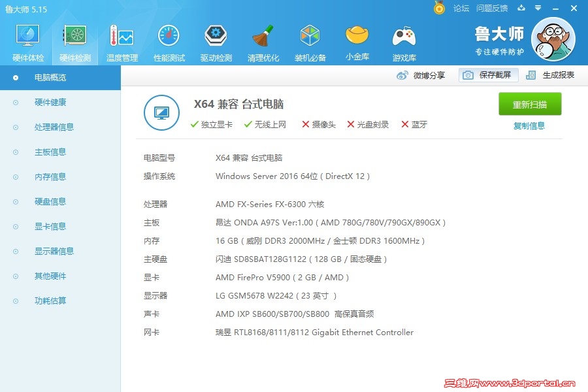Click the 保存截屏 button label
This screenshot has width=588, height=392.
pos(495,75)
